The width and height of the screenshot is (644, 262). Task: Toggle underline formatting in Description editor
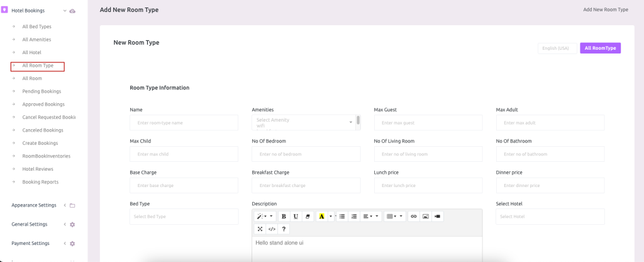[296, 217]
